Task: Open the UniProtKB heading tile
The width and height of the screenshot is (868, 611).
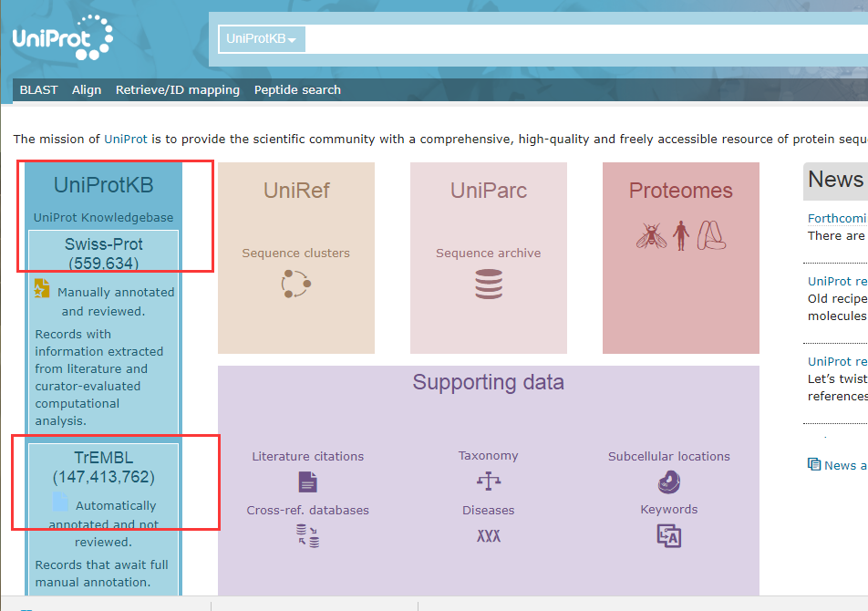Action: point(104,185)
